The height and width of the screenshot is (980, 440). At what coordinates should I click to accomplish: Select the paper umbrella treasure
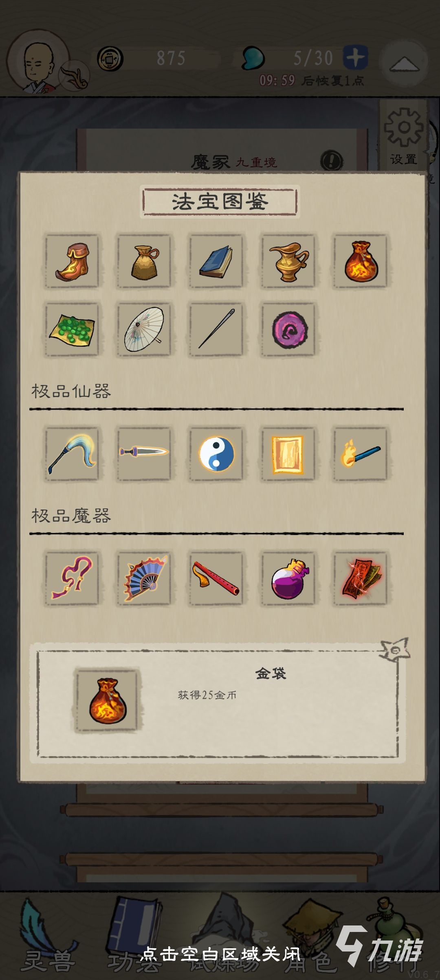tap(144, 330)
